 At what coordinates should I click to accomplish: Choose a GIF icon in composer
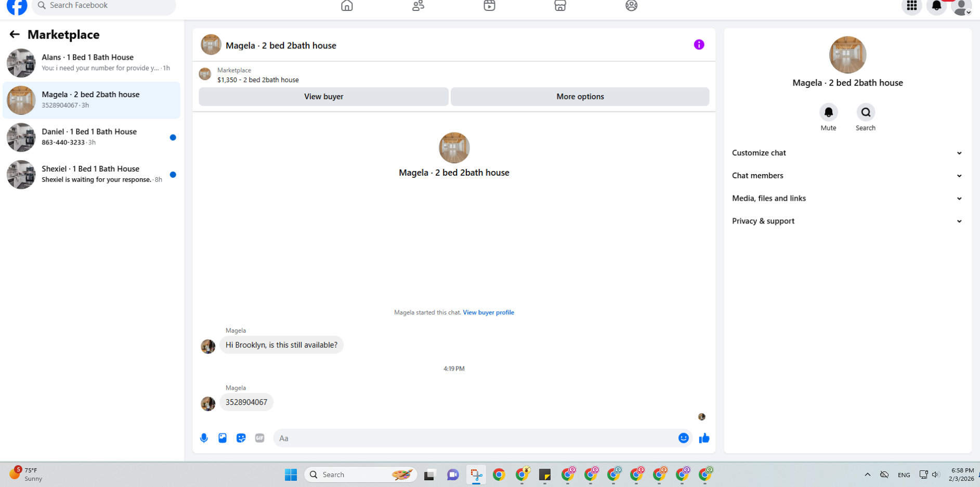click(x=260, y=438)
